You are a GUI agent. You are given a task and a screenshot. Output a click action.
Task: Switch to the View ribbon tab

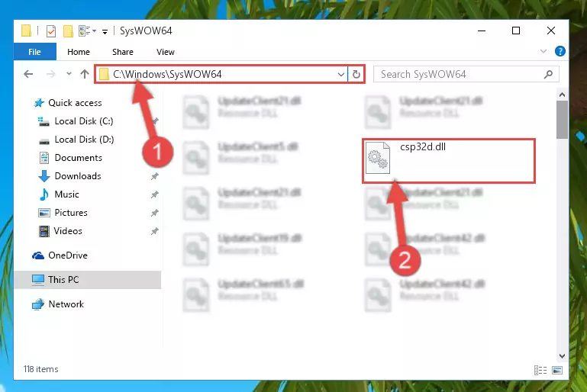pyautogui.click(x=165, y=52)
